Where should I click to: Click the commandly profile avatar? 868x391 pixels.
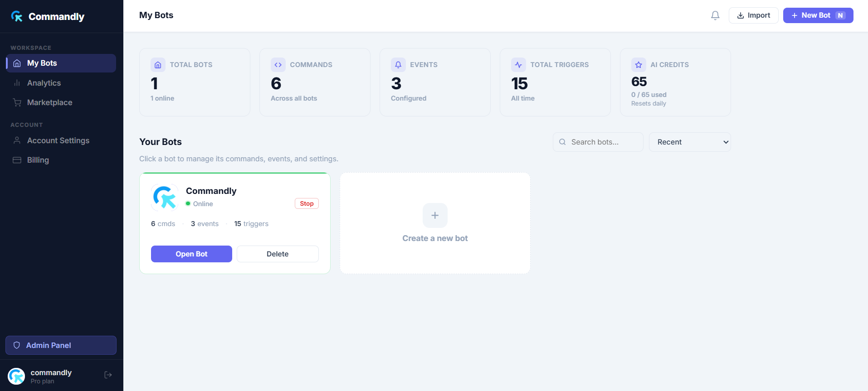coord(16,376)
